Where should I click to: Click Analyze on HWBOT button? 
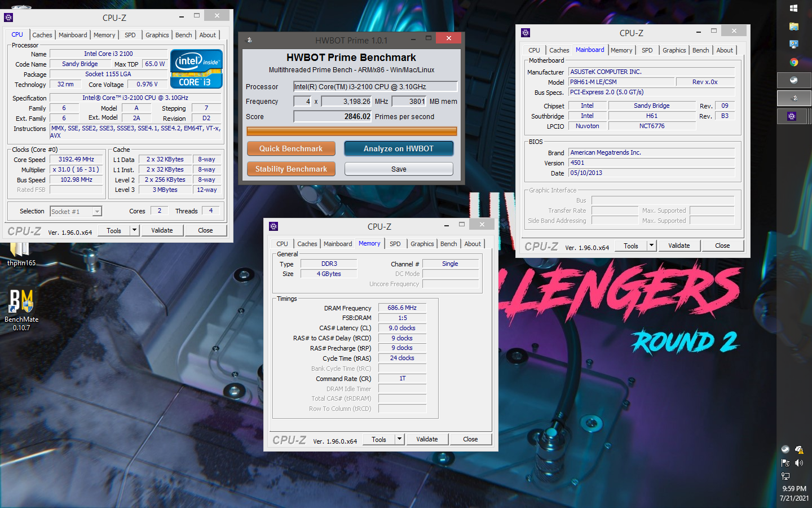tap(399, 148)
